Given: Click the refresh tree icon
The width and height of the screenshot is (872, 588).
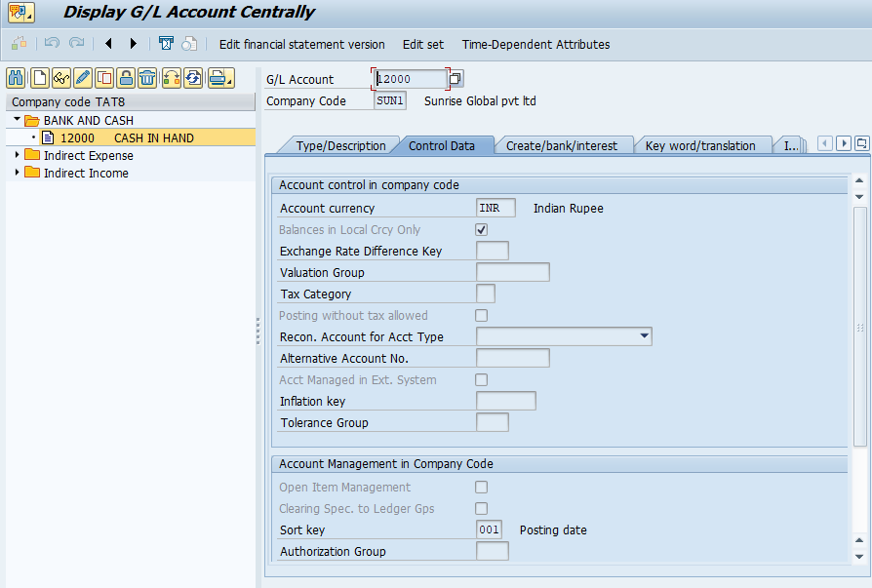Looking at the screenshot, I should pos(193,78).
